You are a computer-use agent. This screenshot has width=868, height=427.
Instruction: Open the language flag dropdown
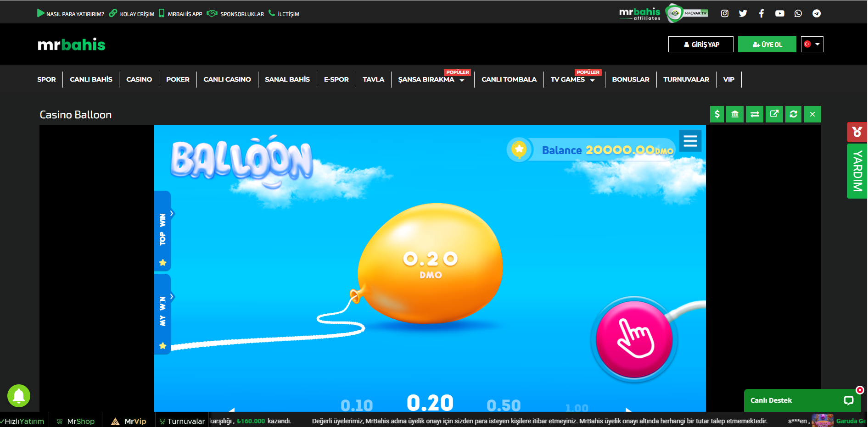pos(812,44)
